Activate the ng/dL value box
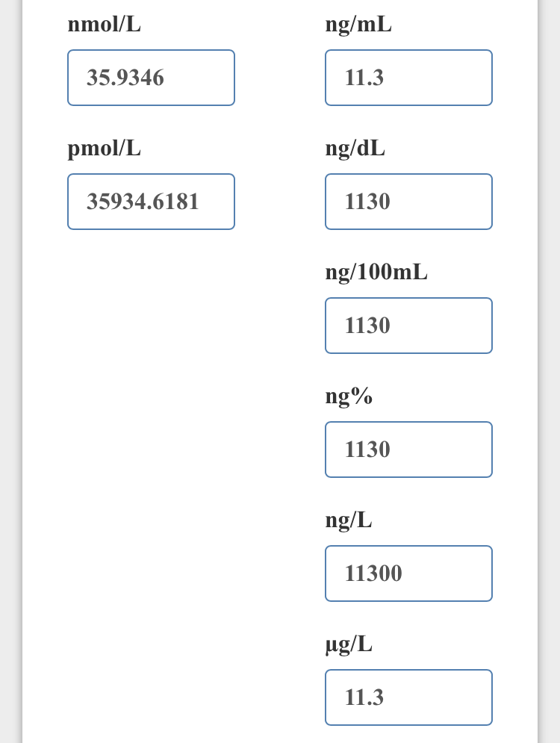This screenshot has height=743, width=560. 408,202
